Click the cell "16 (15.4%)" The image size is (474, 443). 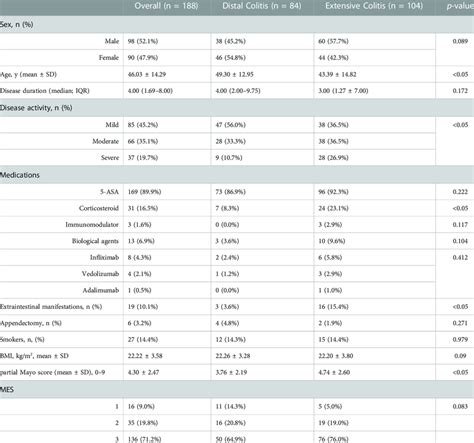point(333,307)
